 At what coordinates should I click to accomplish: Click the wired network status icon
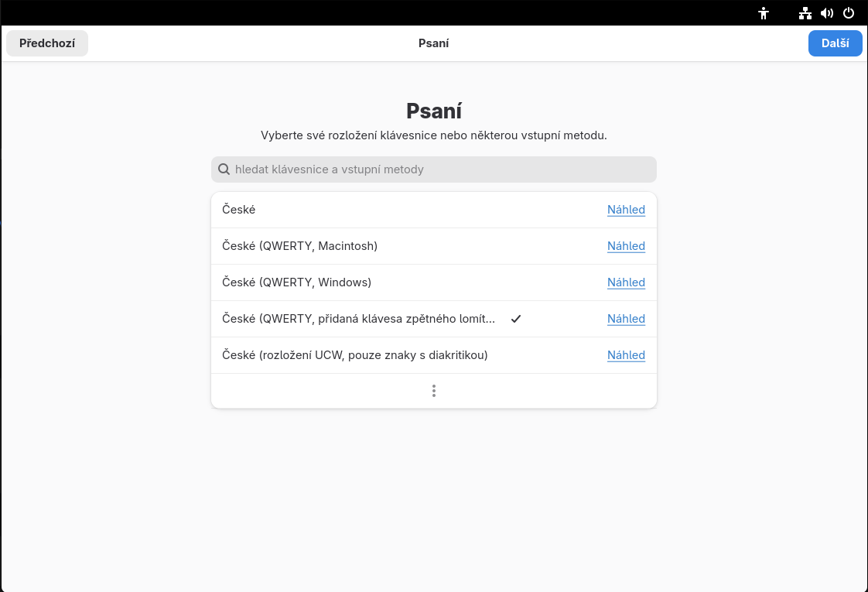coord(805,13)
